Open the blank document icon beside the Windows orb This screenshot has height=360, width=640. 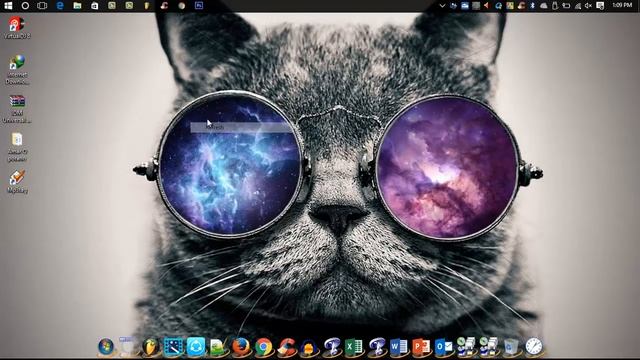coord(128,346)
